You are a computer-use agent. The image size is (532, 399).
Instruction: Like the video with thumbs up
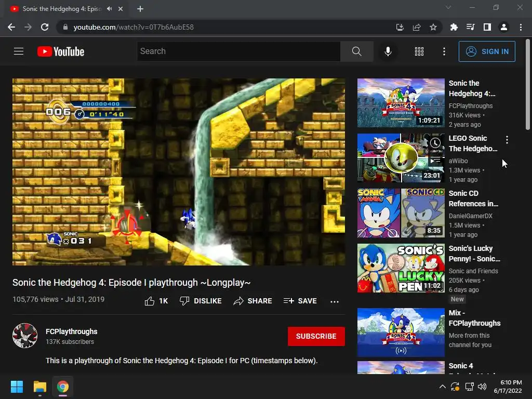point(156,301)
